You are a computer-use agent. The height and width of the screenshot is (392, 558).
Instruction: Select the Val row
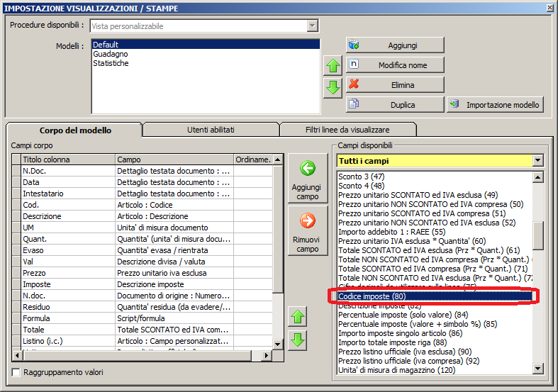click(x=143, y=262)
